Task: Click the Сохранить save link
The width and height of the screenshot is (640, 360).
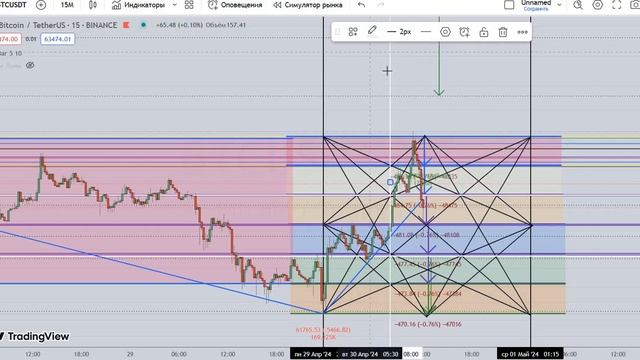Action: click(536, 9)
